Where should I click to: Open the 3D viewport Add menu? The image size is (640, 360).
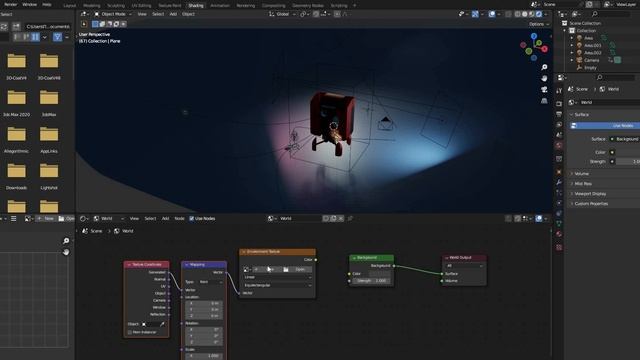173,14
